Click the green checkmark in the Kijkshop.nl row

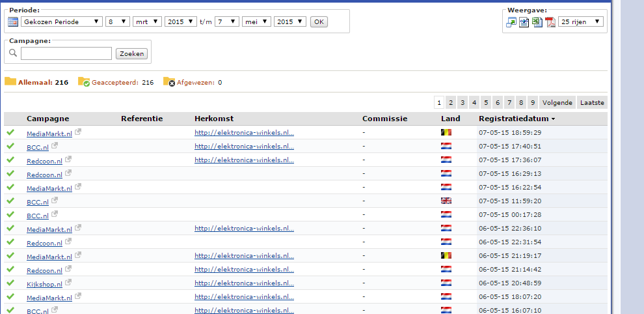[10, 282]
